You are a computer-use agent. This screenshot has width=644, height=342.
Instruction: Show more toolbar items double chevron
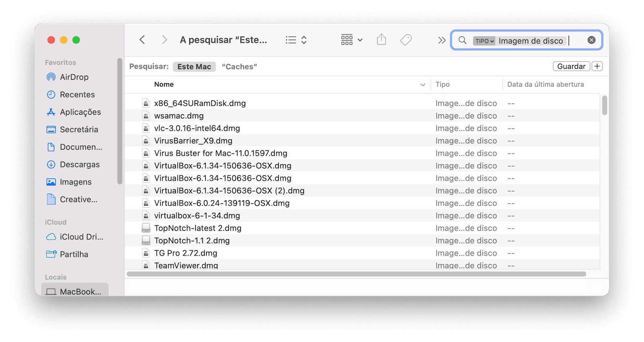pos(442,40)
